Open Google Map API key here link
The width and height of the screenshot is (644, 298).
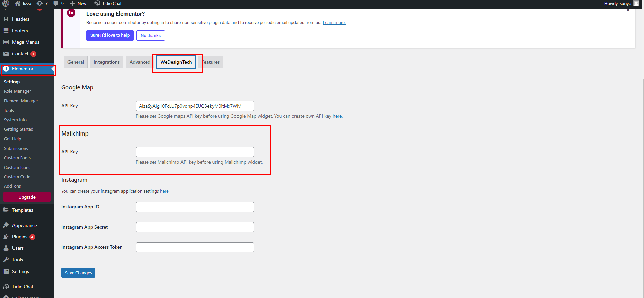[337, 116]
